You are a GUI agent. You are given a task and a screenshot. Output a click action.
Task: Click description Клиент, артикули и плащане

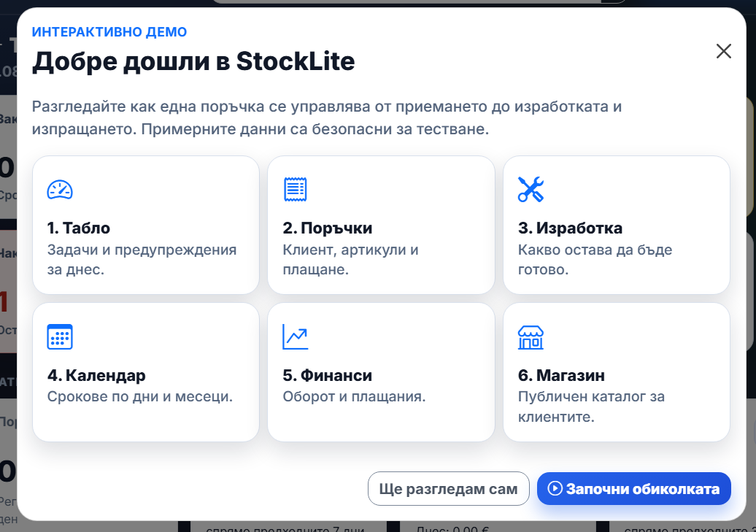(x=350, y=260)
